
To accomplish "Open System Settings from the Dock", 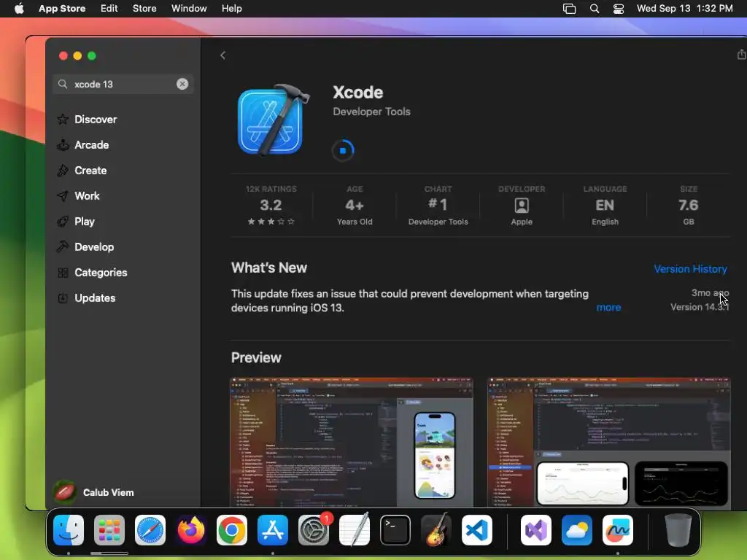I will click(314, 530).
